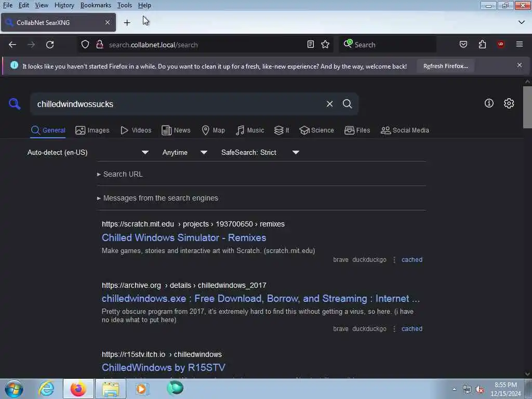Close the CollabNet SearXNG tab

[x=108, y=22]
